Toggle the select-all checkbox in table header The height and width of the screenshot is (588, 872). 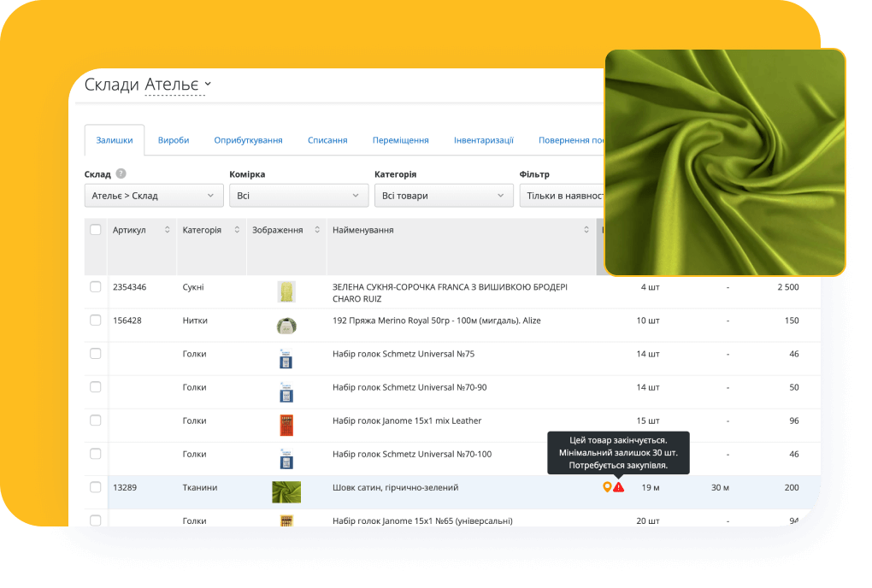pos(96,230)
